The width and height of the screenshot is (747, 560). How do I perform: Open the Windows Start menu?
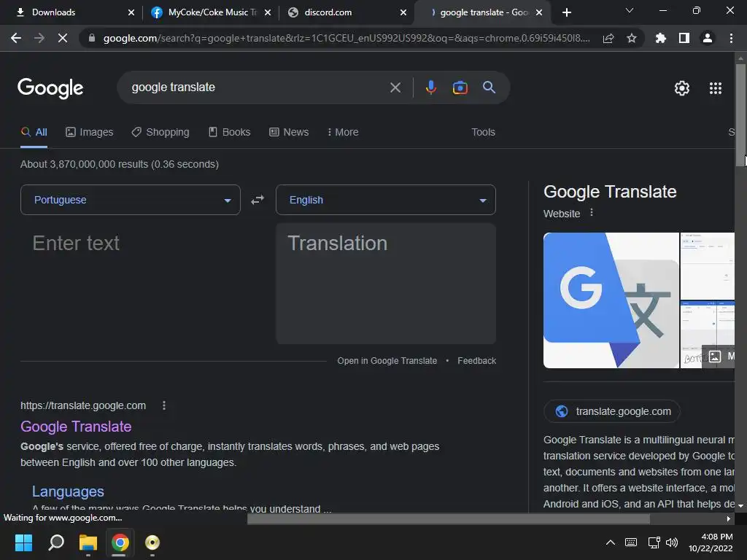[23, 542]
